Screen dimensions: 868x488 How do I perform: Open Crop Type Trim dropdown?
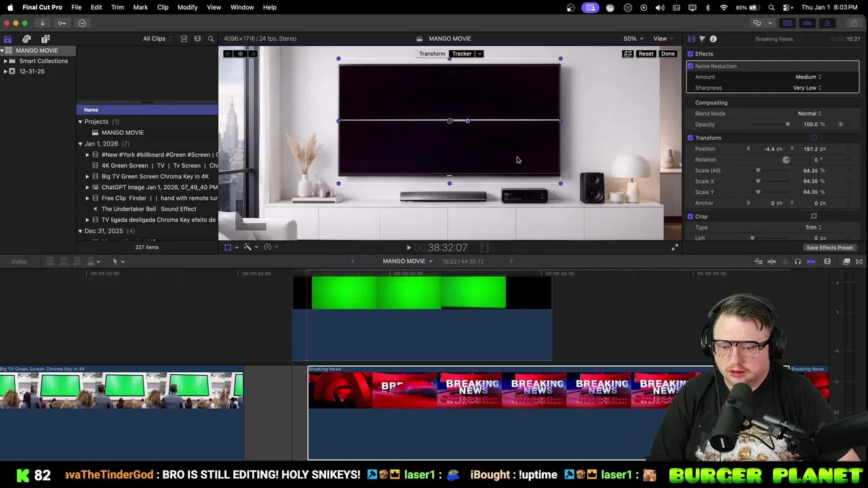(x=813, y=227)
